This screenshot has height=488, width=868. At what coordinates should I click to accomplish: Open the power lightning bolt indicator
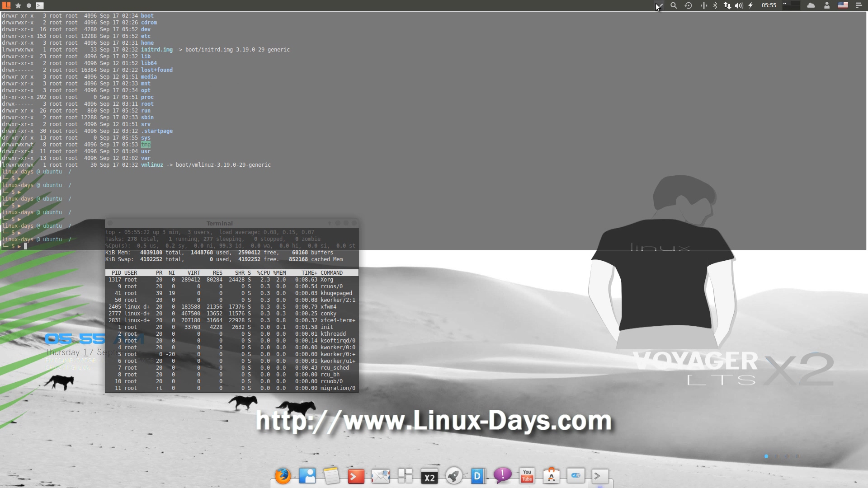(751, 5)
